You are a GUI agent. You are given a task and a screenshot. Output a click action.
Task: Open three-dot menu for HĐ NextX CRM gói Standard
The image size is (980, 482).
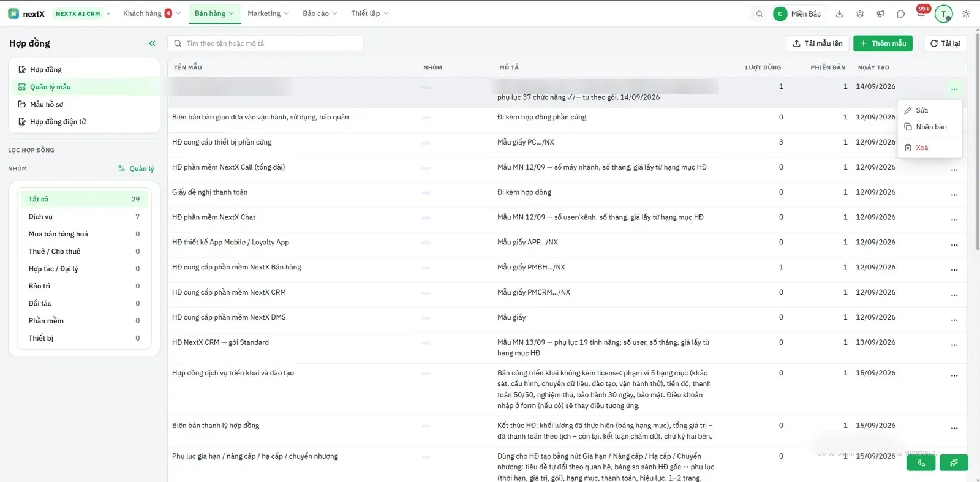pos(954,345)
